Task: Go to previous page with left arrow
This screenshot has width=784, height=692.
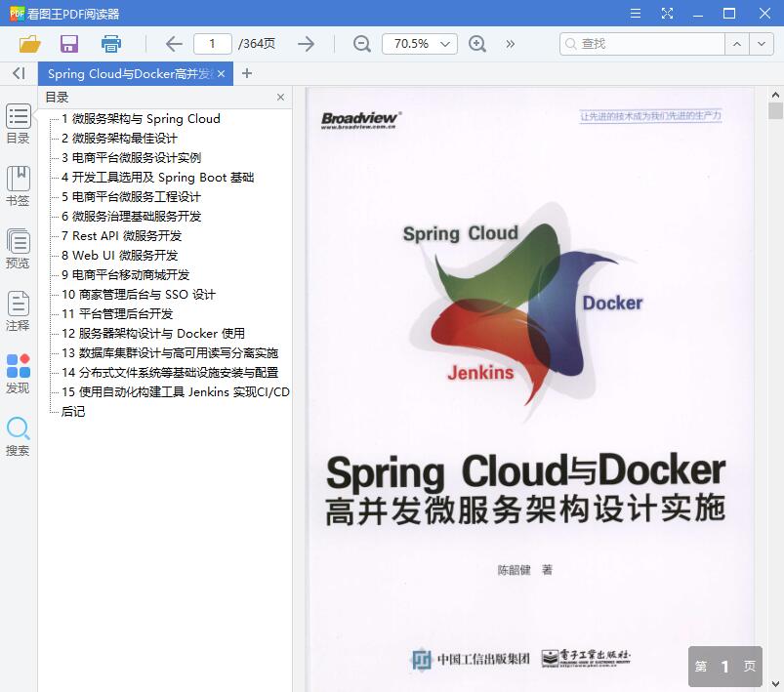Action: (174, 44)
